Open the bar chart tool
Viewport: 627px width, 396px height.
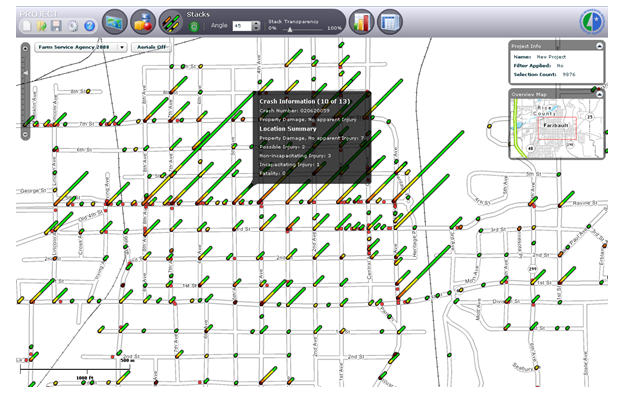coord(361,22)
